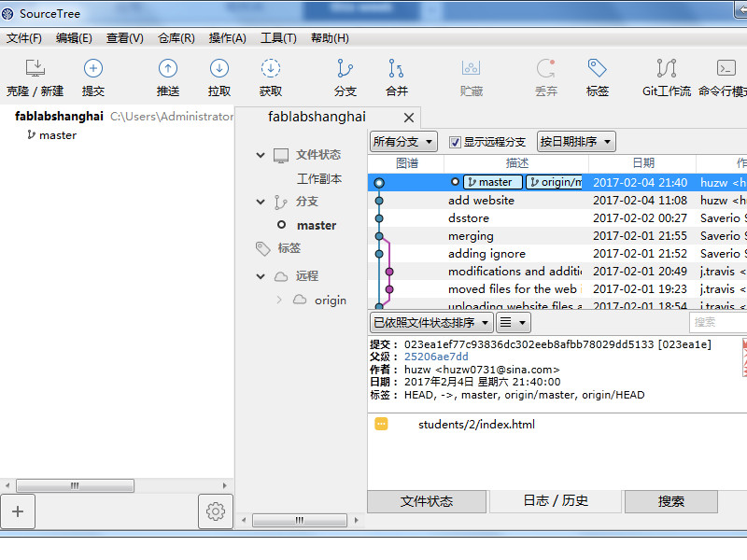Click the Discard (丢弃) toolbar icon
Image resolution: width=747 pixels, height=560 pixels.
point(545,68)
